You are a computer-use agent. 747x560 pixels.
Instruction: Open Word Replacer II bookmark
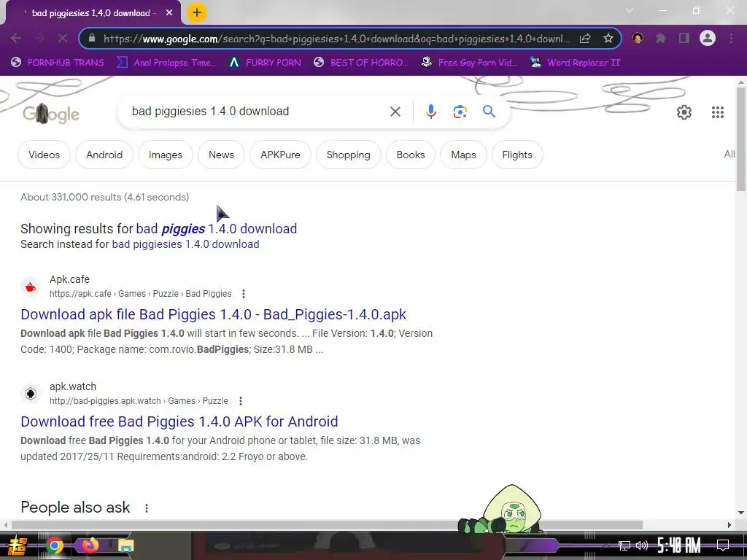point(575,63)
